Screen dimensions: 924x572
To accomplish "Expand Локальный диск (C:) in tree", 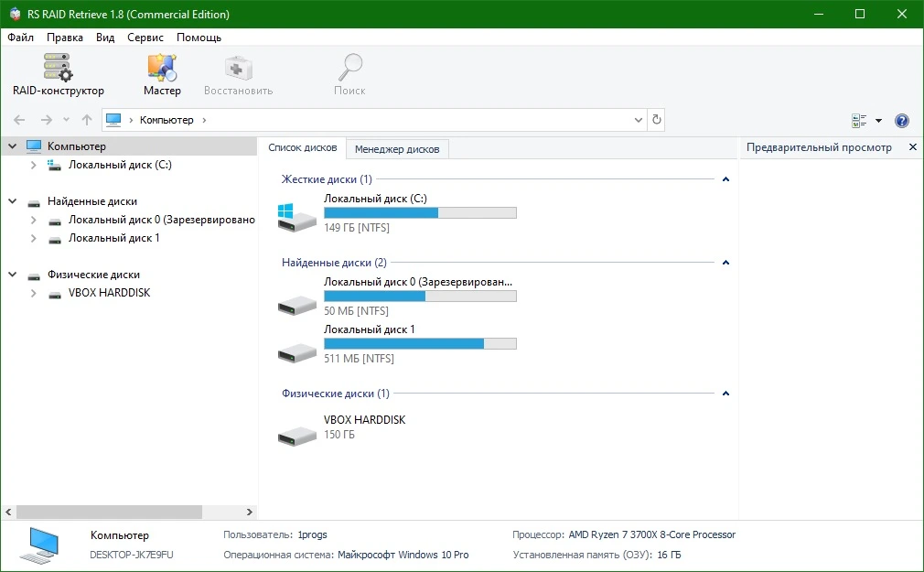I will (x=34, y=165).
